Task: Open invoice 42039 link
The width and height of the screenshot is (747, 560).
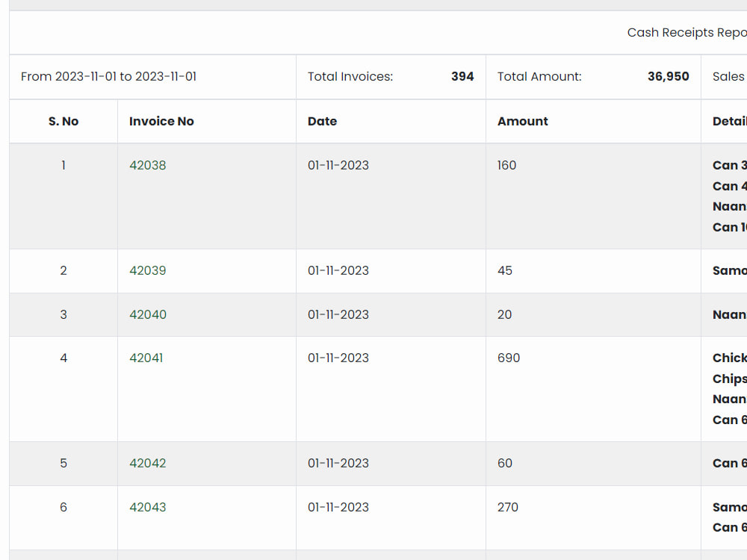Action: 148,270
